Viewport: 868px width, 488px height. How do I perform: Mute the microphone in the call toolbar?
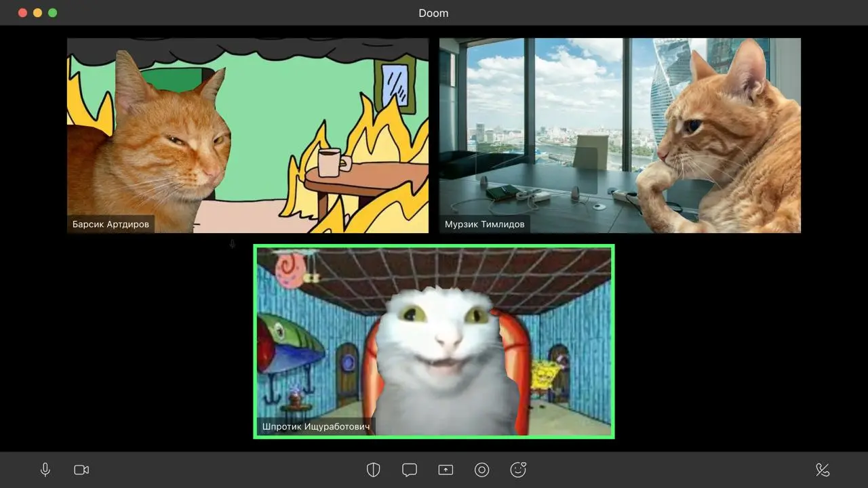45,470
